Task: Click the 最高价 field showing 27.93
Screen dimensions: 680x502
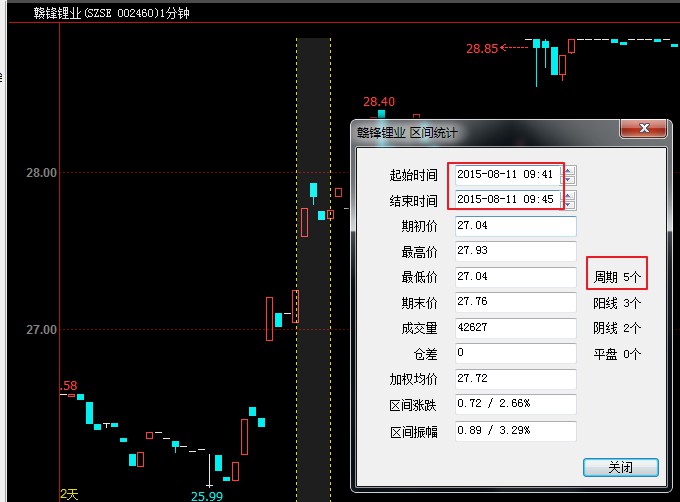Action: point(515,251)
